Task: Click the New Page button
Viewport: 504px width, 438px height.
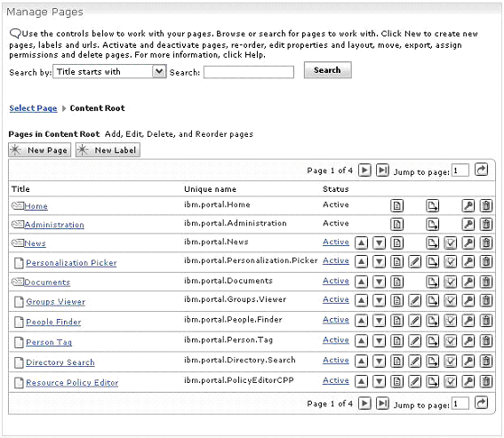Action: (x=39, y=150)
